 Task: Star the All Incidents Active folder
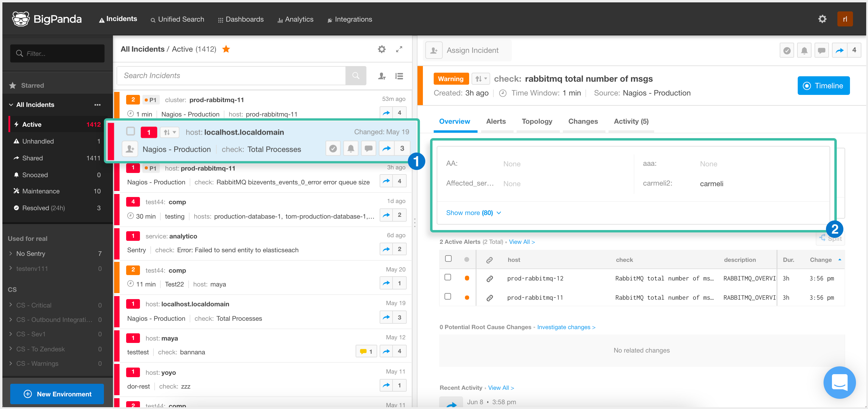click(226, 49)
